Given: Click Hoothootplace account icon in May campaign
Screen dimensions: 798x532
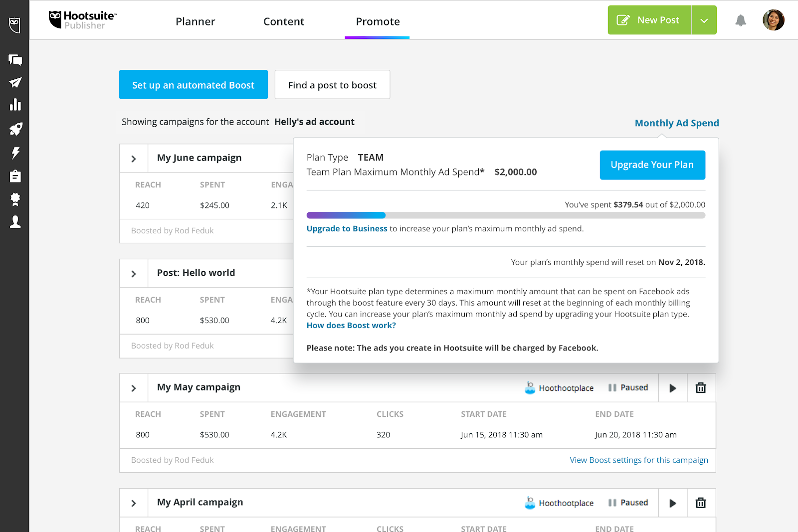Looking at the screenshot, I should tap(530, 388).
